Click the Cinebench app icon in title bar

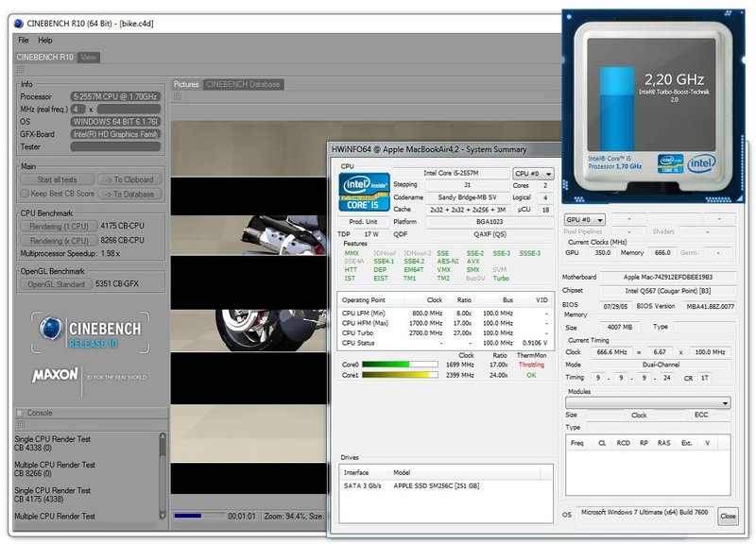(x=20, y=23)
